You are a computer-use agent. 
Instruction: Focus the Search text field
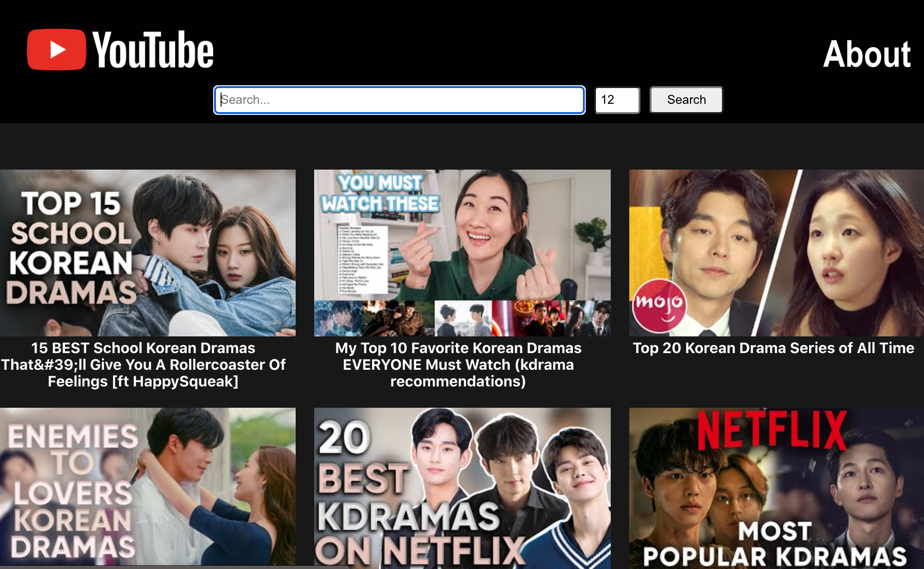click(399, 100)
